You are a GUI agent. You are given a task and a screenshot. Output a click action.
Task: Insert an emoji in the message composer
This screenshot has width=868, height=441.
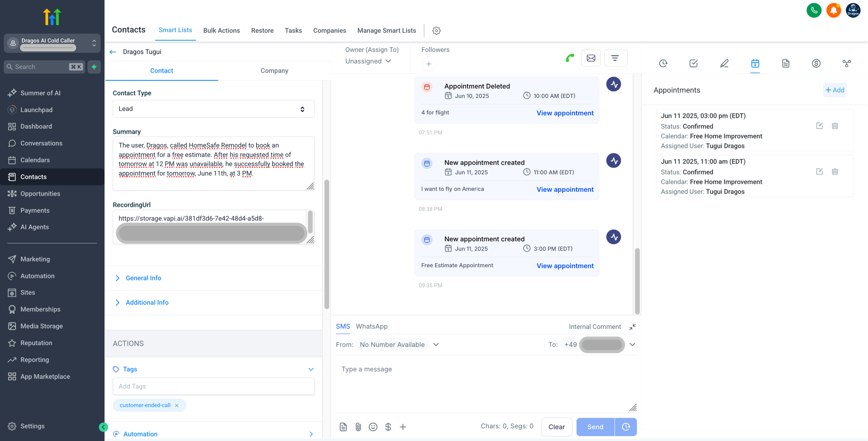click(373, 427)
